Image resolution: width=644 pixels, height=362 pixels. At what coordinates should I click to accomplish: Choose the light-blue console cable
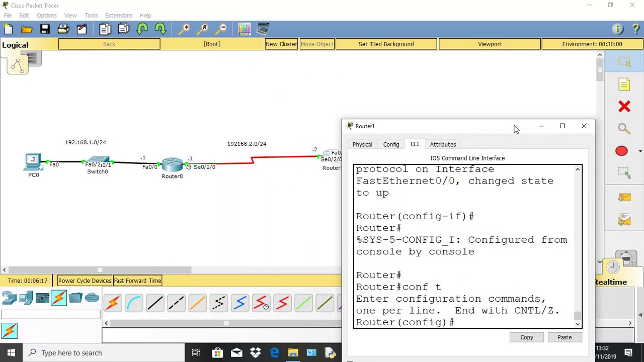134,303
